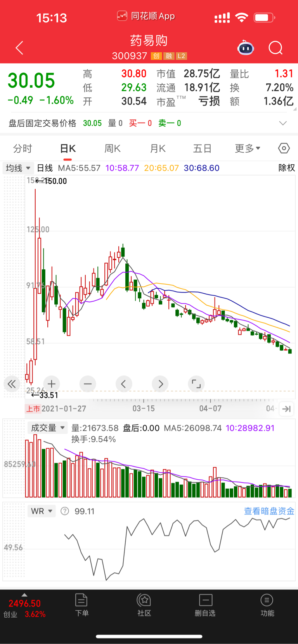Tap 150.00 high price marker
Image resolution: width=298 pixels, height=644 pixels.
(51, 181)
